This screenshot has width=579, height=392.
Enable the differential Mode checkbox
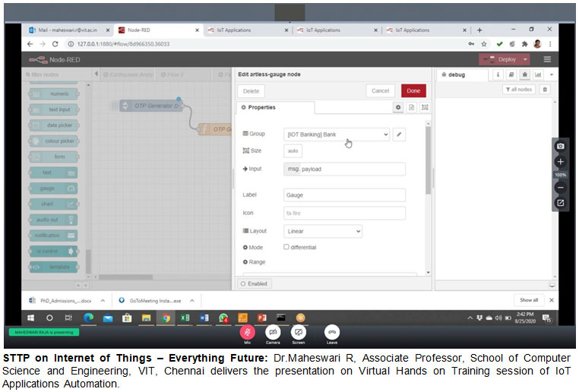tap(286, 247)
